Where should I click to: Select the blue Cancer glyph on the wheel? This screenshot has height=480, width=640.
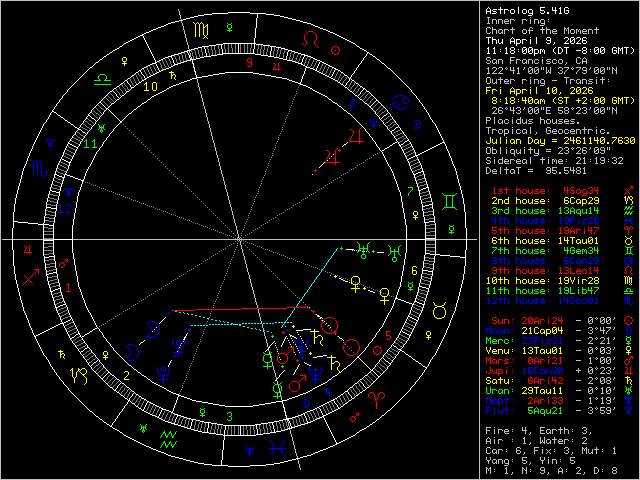tap(398, 101)
